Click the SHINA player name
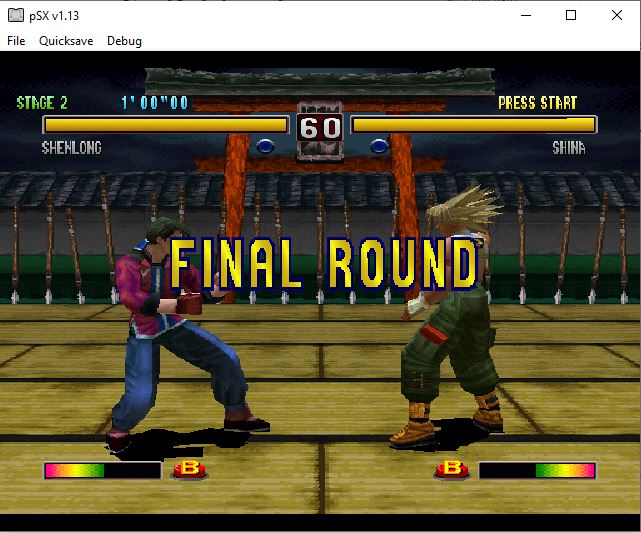The width and height of the screenshot is (641, 533). (x=569, y=148)
